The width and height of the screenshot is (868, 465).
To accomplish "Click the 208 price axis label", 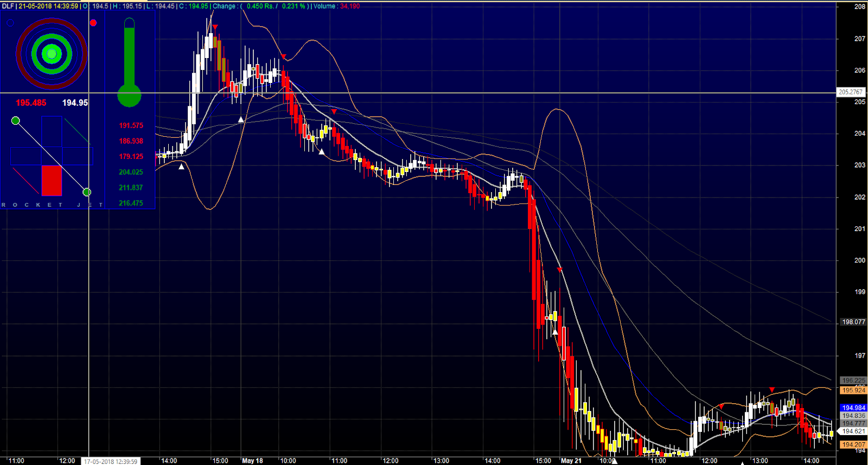I will coord(860,7).
